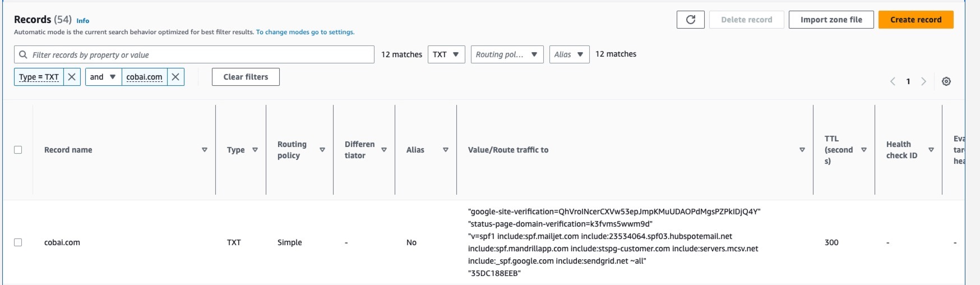
Task: Go to the previous page arrow
Action: click(893, 81)
